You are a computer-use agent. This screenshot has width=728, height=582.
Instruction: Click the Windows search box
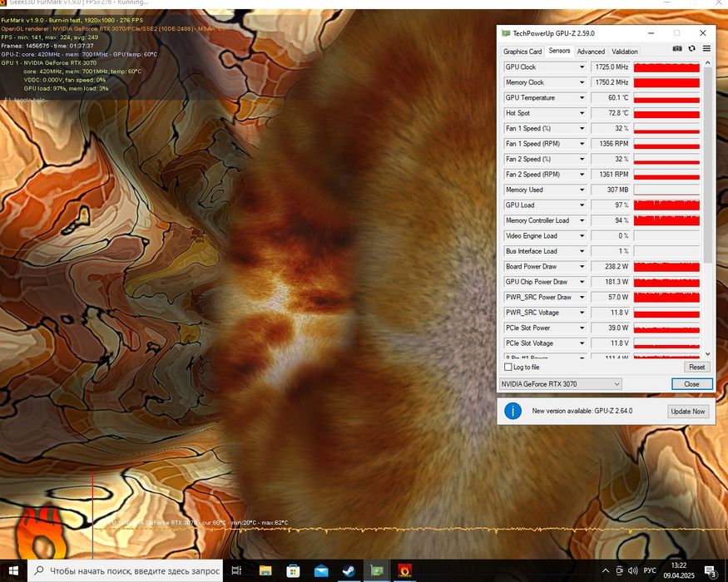(x=125, y=571)
